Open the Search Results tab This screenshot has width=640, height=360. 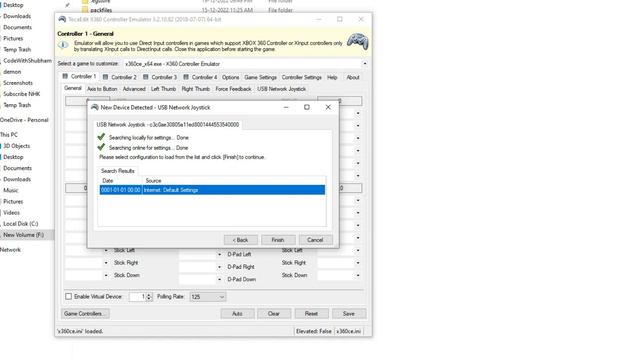tap(118, 171)
